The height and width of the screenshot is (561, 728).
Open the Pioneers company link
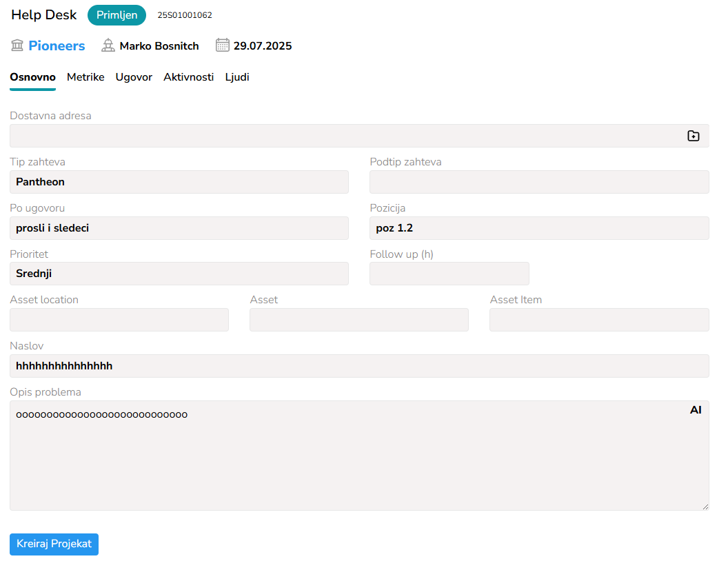[57, 46]
